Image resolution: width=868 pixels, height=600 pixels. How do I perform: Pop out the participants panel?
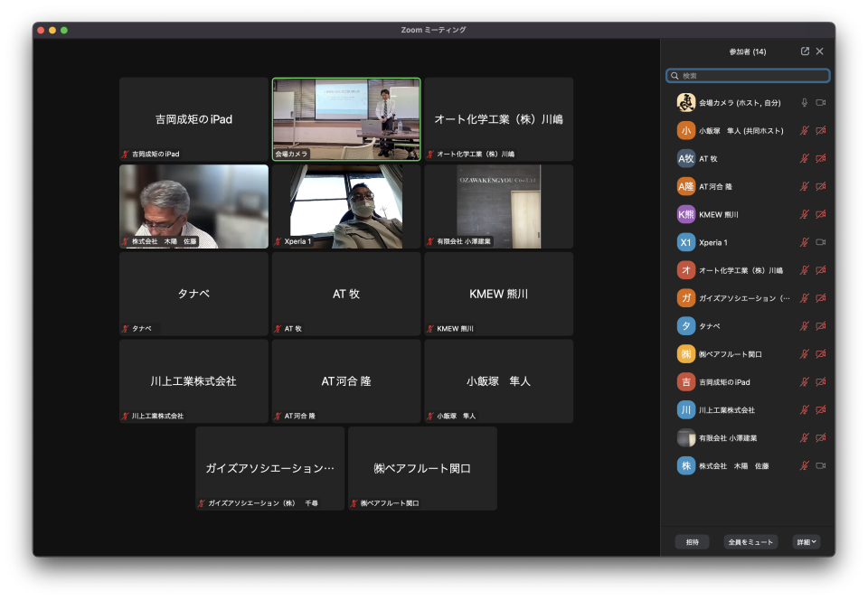click(x=805, y=52)
